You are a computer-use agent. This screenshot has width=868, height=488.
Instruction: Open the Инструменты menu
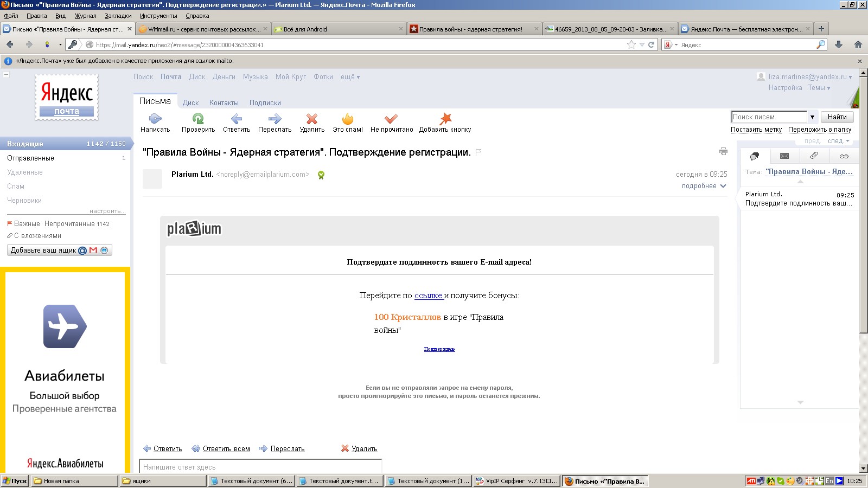pos(158,16)
